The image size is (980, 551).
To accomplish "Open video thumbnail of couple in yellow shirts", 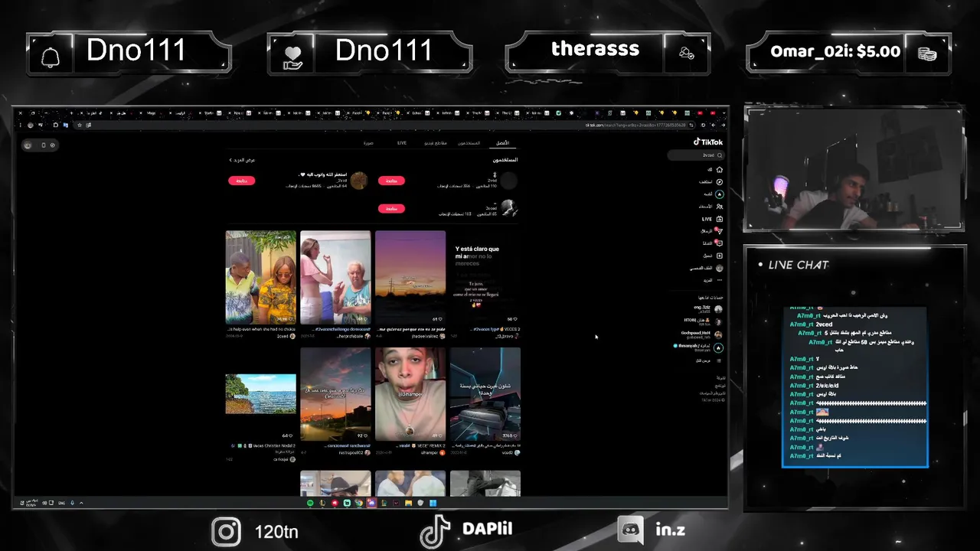I will 260,277.
